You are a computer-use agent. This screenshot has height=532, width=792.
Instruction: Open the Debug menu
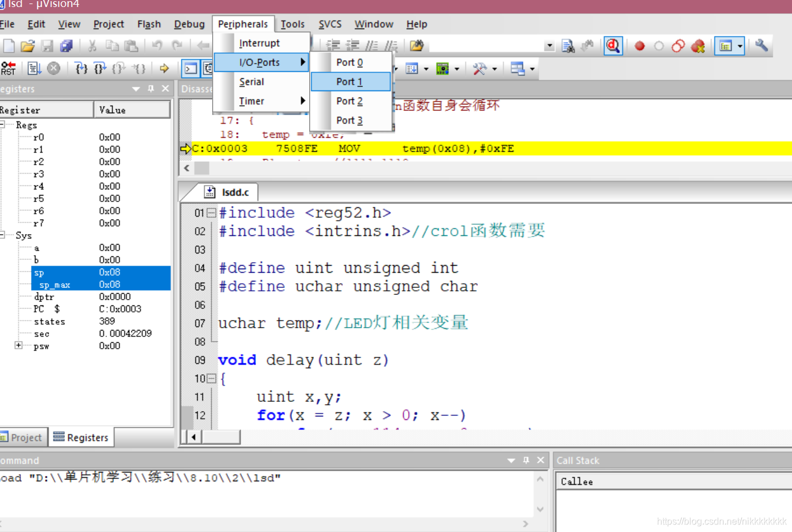tap(189, 24)
